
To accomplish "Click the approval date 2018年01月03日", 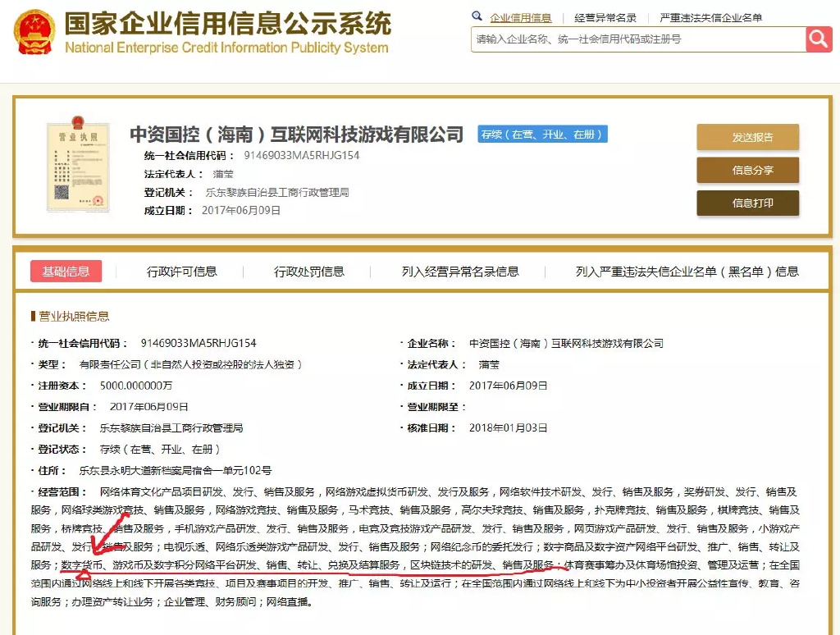I will [508, 427].
